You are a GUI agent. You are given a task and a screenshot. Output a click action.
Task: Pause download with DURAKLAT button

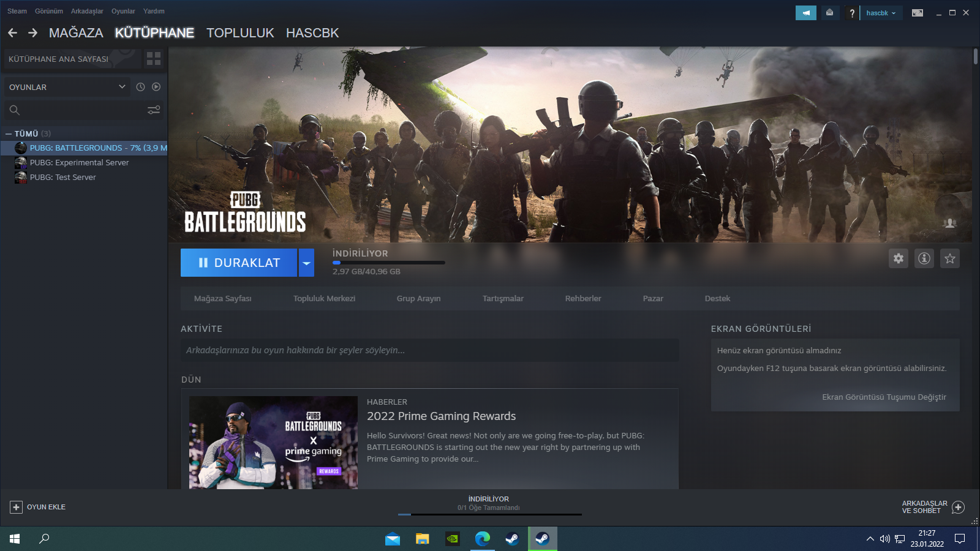(239, 263)
